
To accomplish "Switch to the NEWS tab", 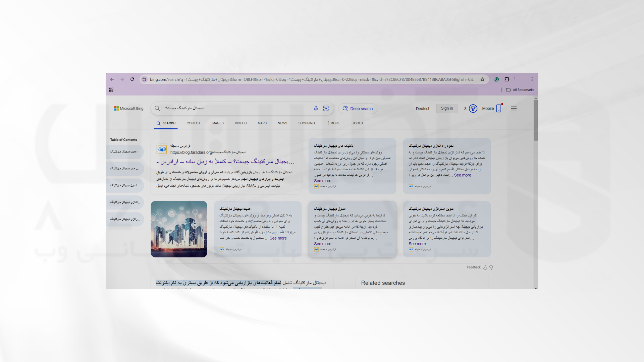I will (x=282, y=123).
